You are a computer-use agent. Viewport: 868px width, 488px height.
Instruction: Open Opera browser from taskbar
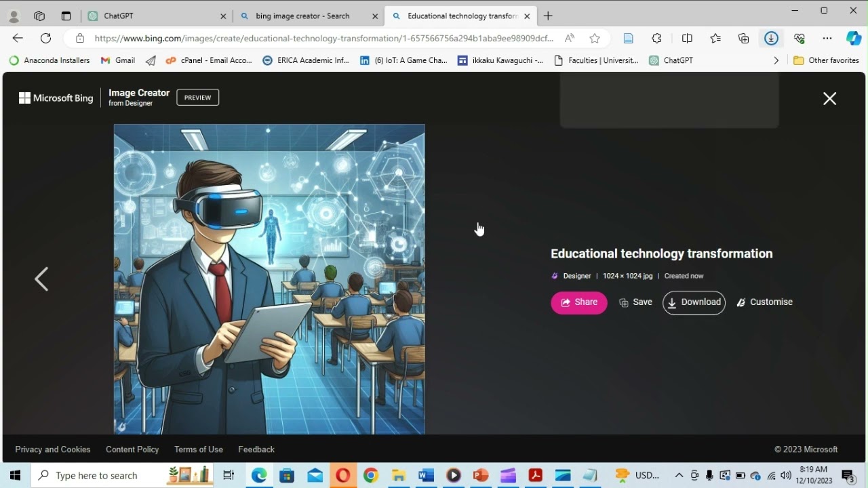[343, 475]
